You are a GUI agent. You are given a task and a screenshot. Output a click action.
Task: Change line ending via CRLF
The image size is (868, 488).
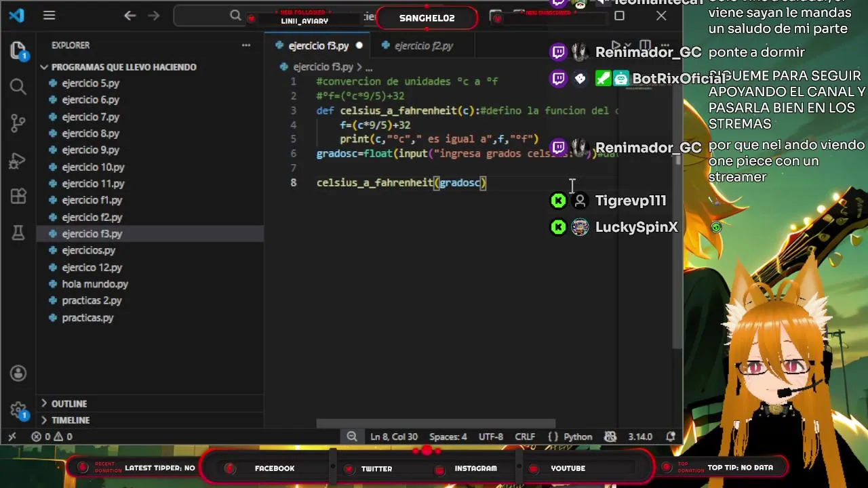525,436
